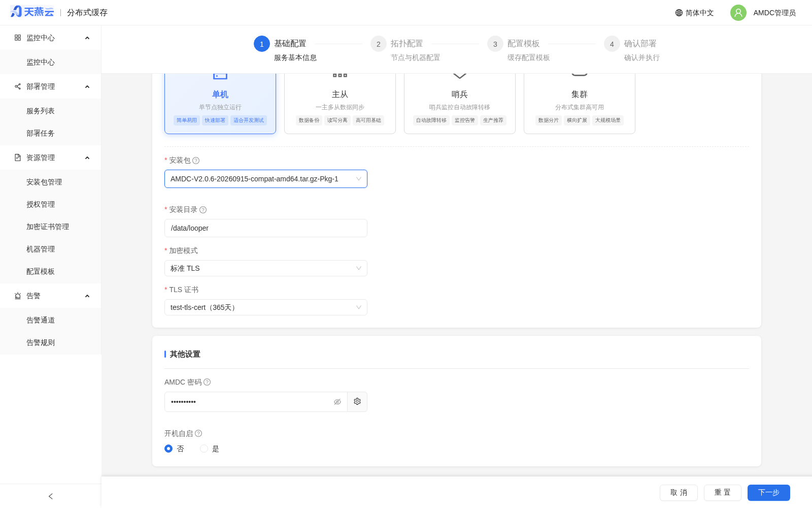
Task: Select 否 for 开机自启
Action: (168, 449)
